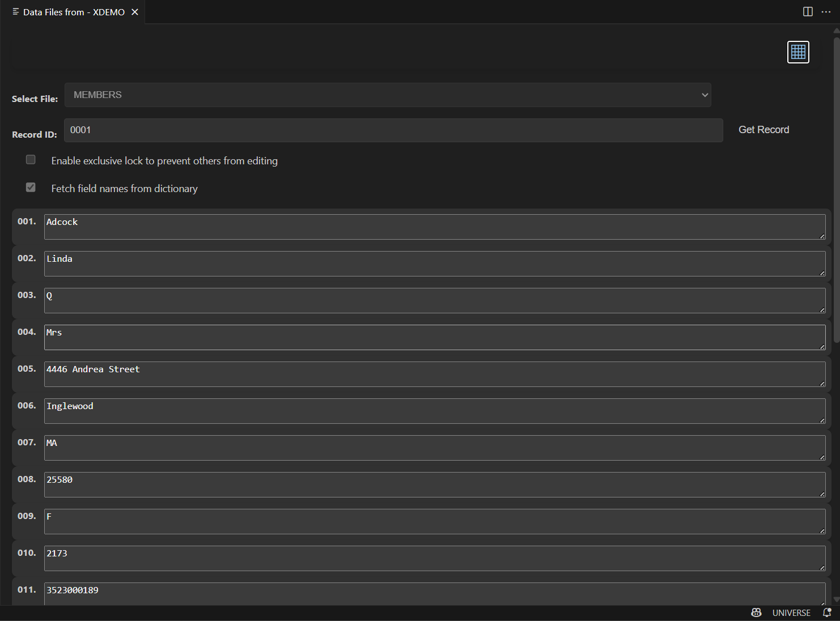Open notifications bell in status bar

(x=827, y=613)
